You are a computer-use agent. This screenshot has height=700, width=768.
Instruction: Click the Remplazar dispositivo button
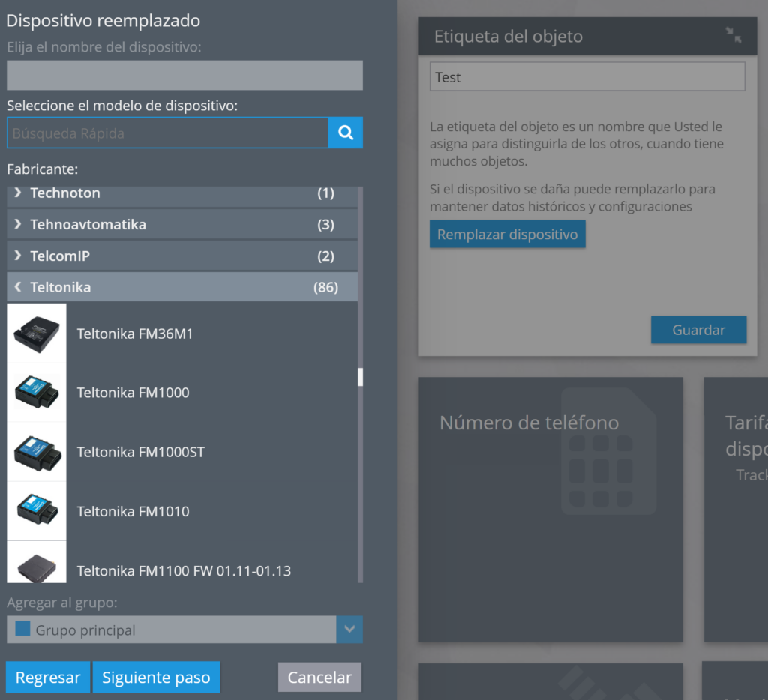[508, 234]
